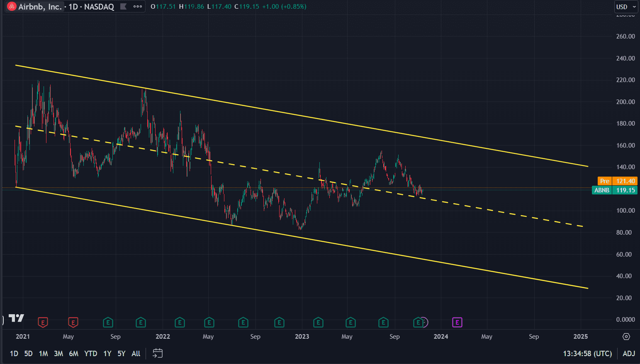This screenshot has width=640, height=364.
Task: Click the open value O117.51
Action: pos(163,7)
